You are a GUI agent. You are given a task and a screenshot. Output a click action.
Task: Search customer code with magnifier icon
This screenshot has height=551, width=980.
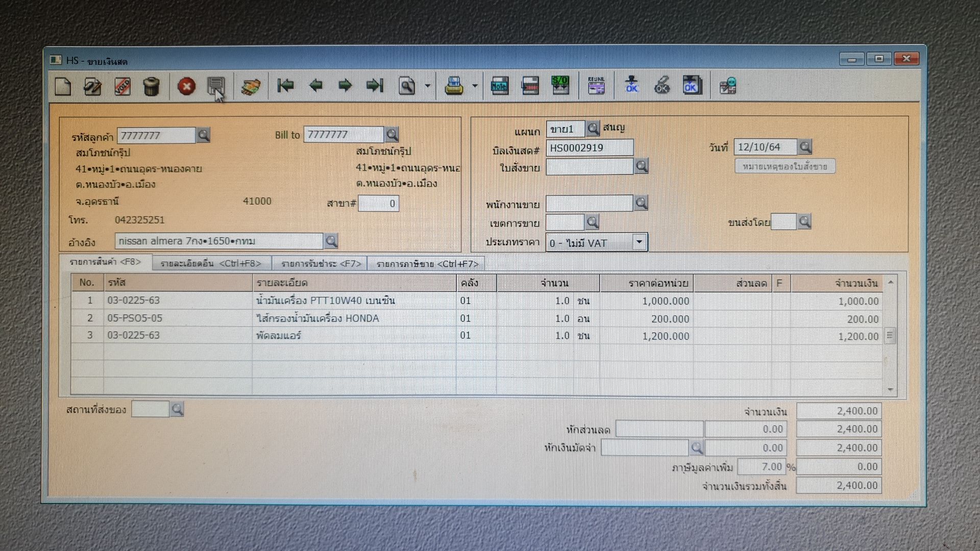click(203, 135)
